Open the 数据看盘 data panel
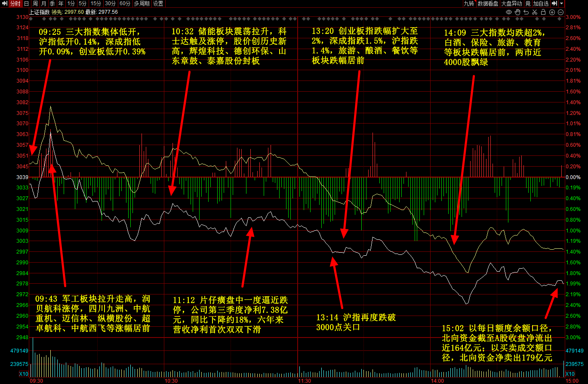 488,3
